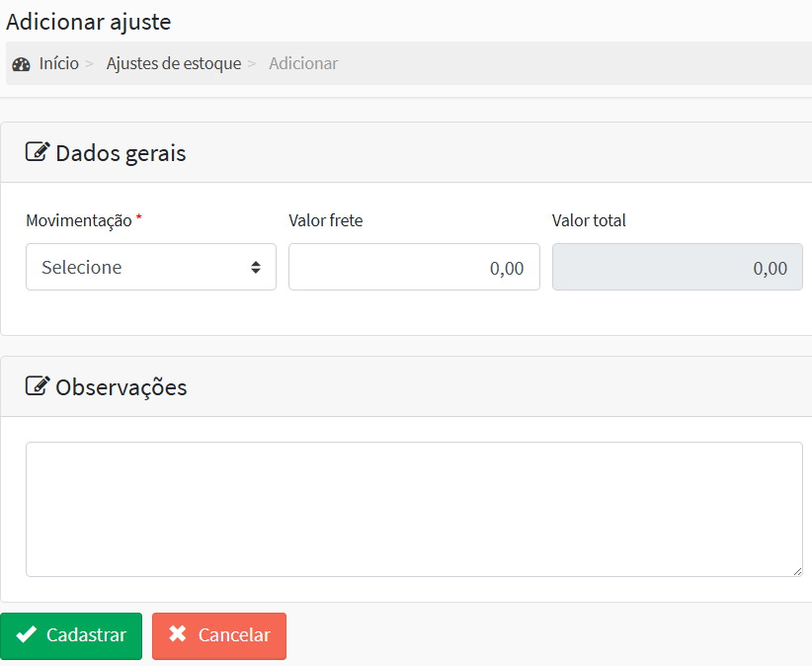Click the checkmark icon on Cadastrar
This screenshot has width=812, height=666.
pos(27,635)
